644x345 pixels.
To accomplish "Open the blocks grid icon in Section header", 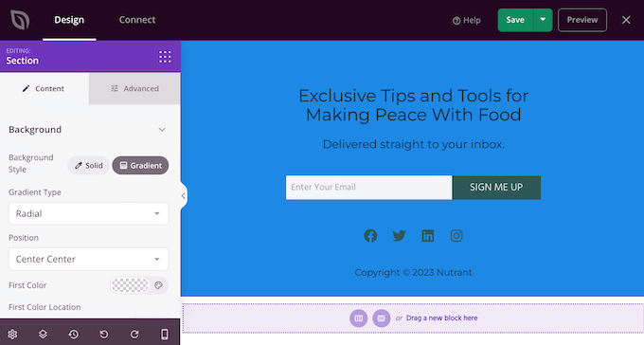I will tap(165, 57).
